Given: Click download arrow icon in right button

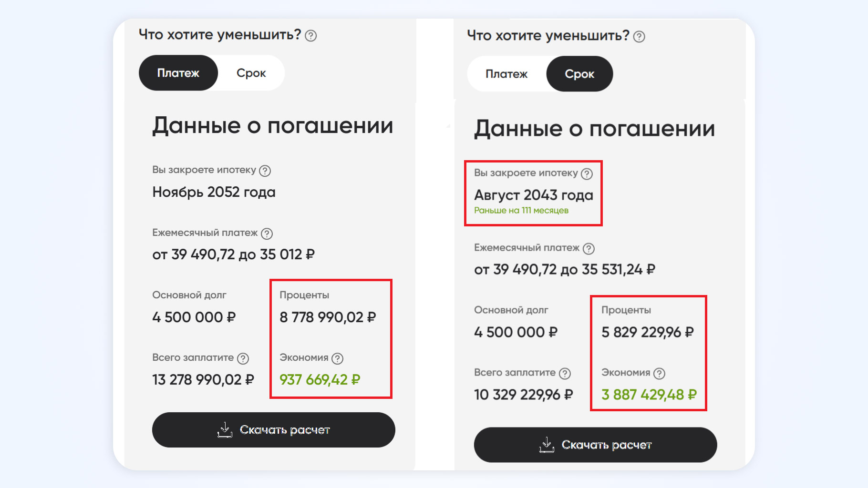Looking at the screenshot, I should 547,445.
